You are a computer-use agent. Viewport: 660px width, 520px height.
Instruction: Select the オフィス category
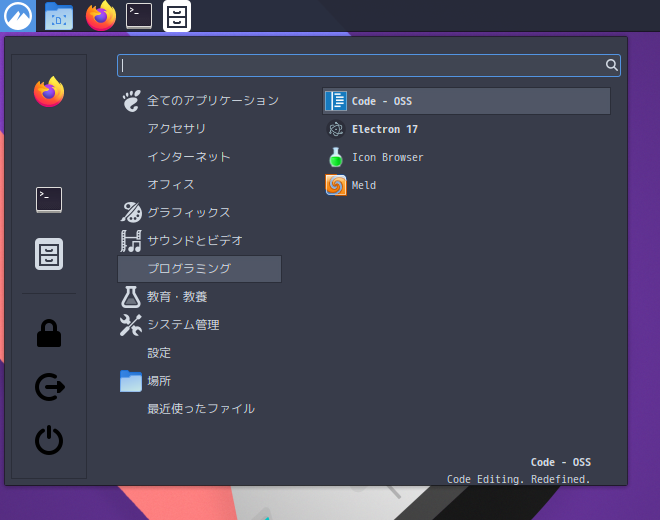point(200,184)
